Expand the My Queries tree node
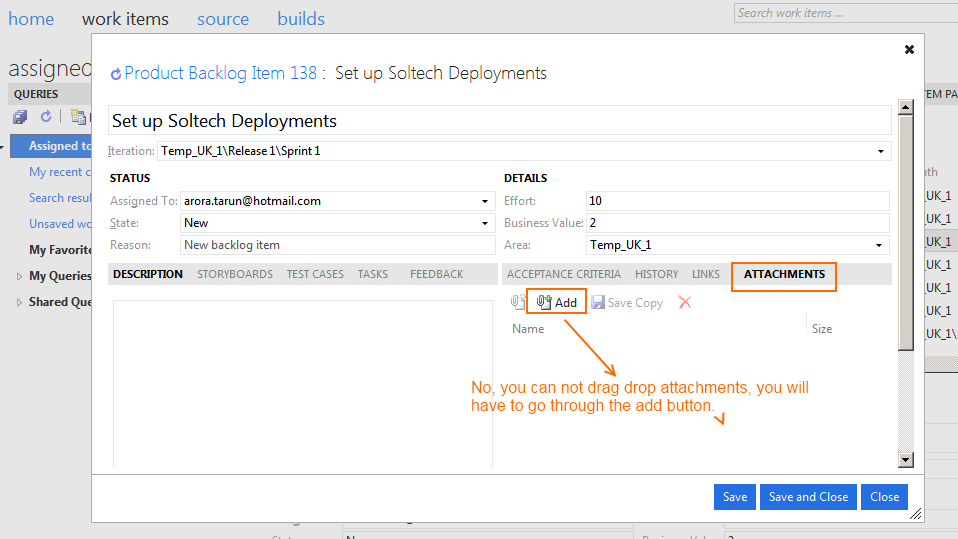The width and height of the screenshot is (958, 539). click(x=19, y=276)
